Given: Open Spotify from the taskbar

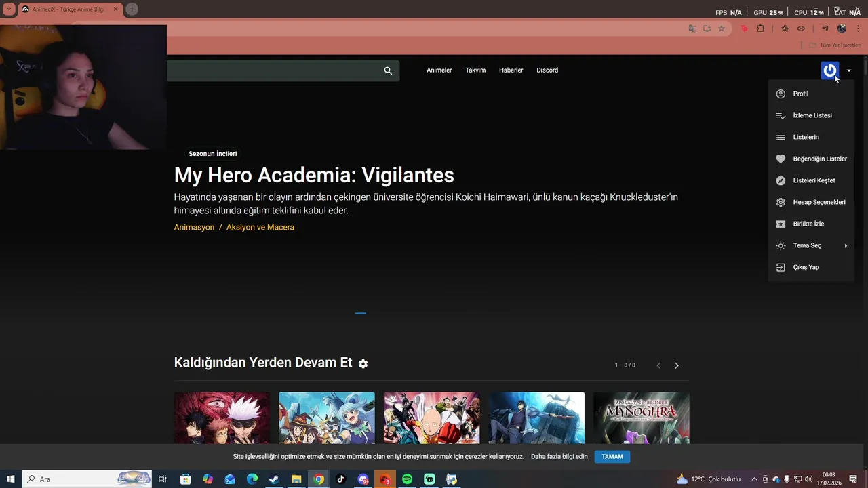Looking at the screenshot, I should coord(407,479).
